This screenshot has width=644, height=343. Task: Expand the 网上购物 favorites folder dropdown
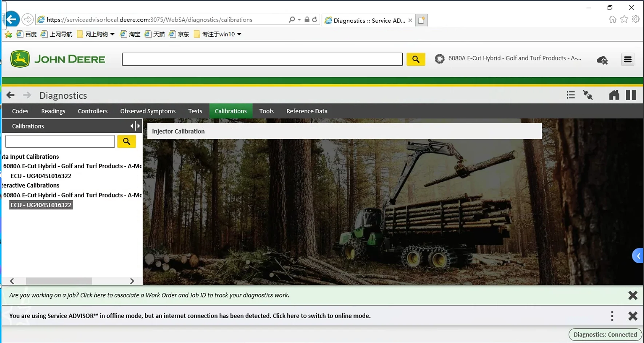112,34
